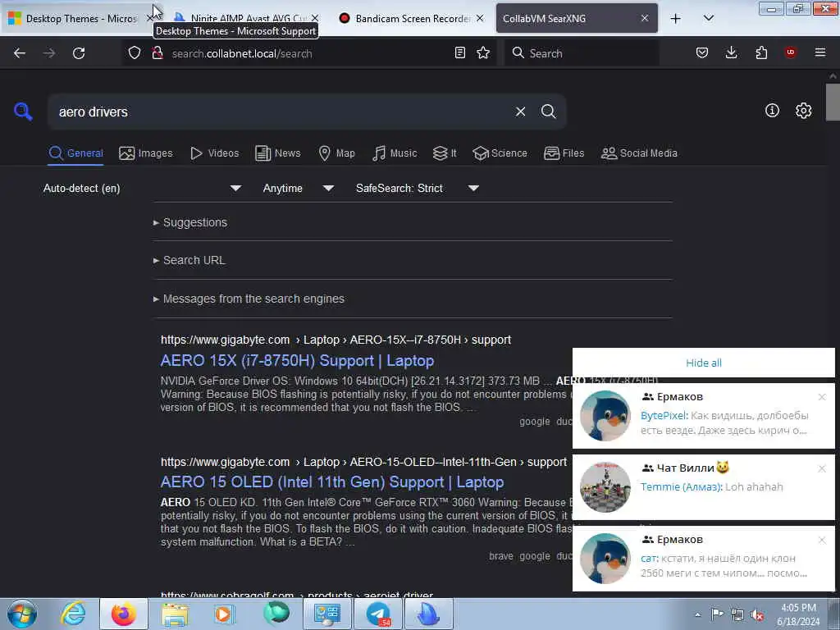Image resolution: width=840 pixels, height=630 pixels.
Task: List all tabs with chevron button
Action: (x=708, y=18)
